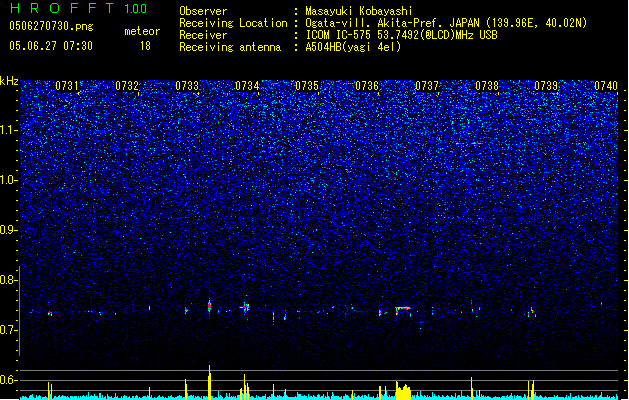This screenshot has width=629, height=400.
Task: Click the tallest yellow power spike after 0733
Action: [x=209, y=382]
